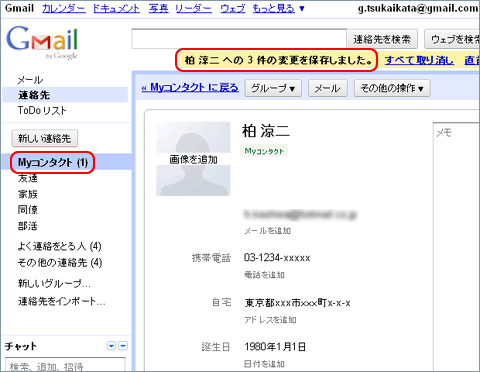Select 部活 contact group
Screen dimensions: 480x372
[28, 226]
